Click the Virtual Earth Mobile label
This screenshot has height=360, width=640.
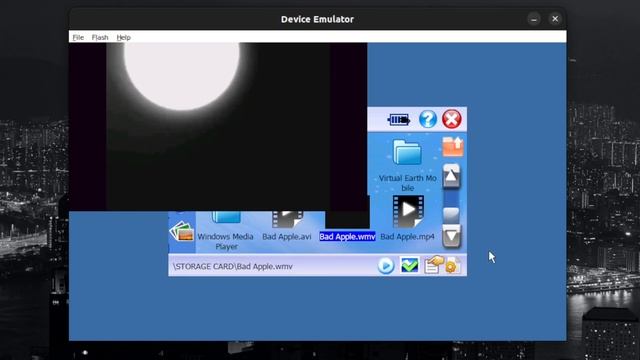coord(408,183)
